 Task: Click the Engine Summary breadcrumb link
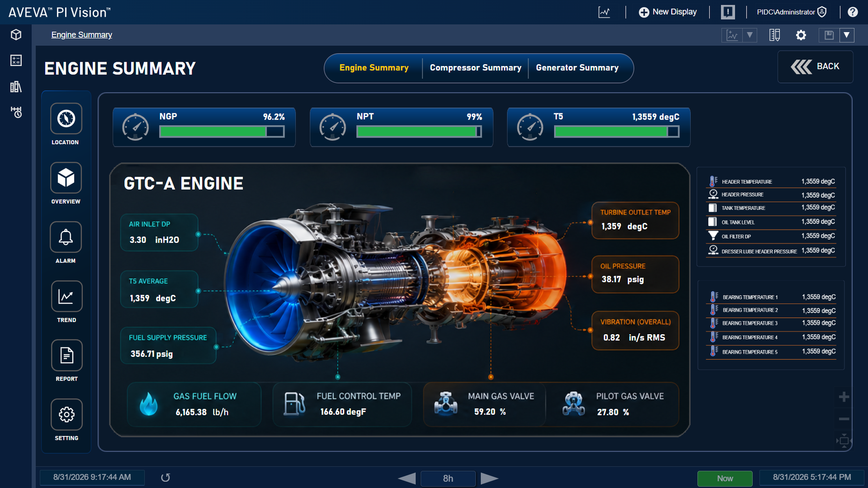(x=81, y=35)
